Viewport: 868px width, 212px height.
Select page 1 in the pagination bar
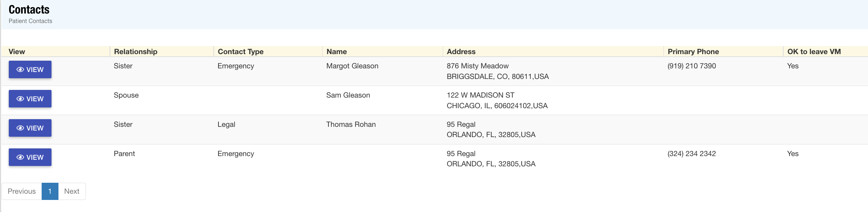pyautogui.click(x=49, y=191)
